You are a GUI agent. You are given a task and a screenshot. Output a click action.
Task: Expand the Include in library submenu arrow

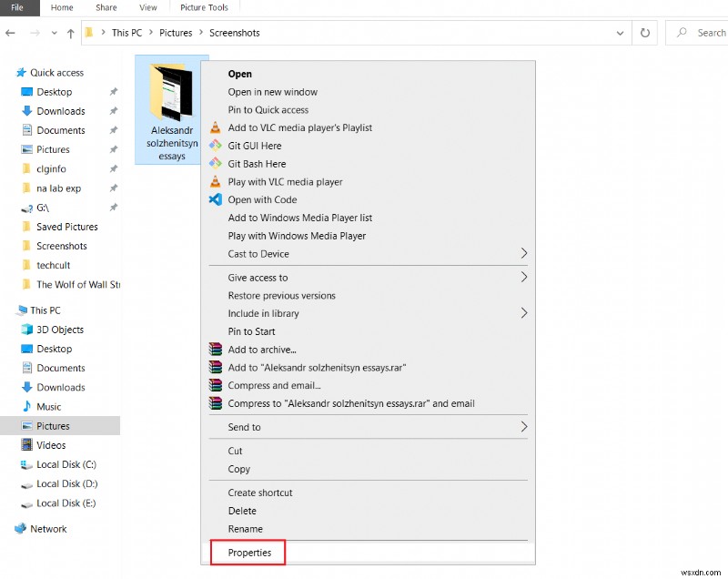524,313
